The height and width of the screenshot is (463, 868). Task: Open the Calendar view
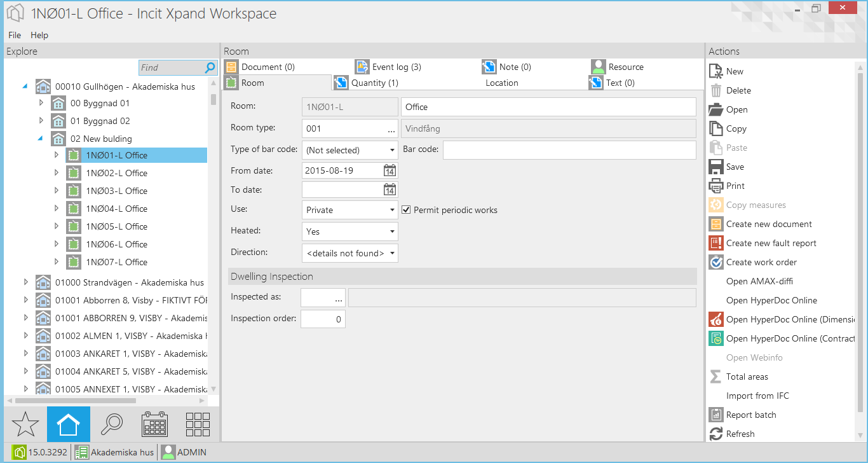point(154,424)
